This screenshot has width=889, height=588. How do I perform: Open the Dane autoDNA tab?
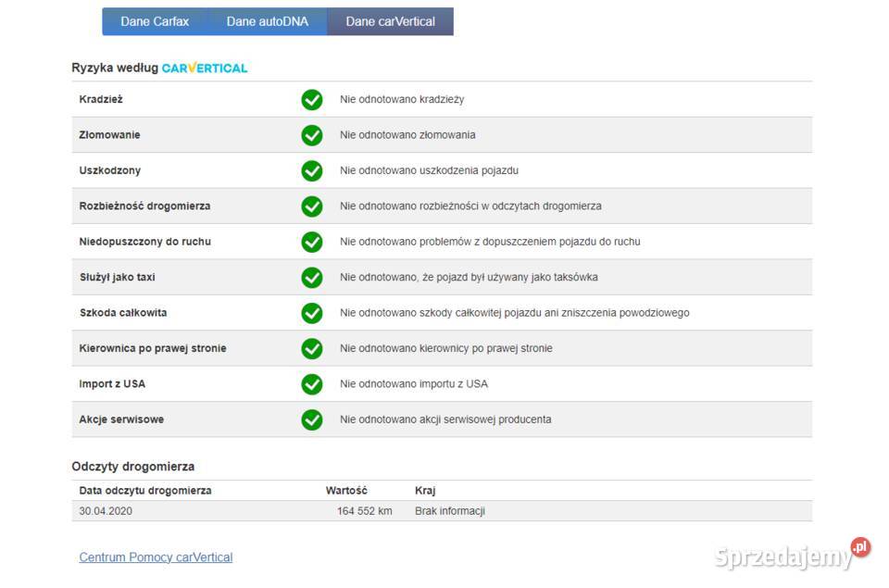point(267,21)
